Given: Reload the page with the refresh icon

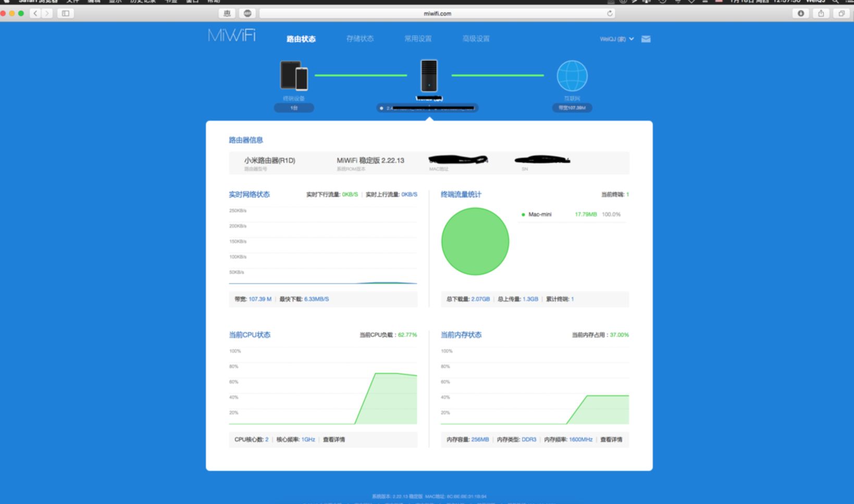Looking at the screenshot, I should (x=610, y=14).
